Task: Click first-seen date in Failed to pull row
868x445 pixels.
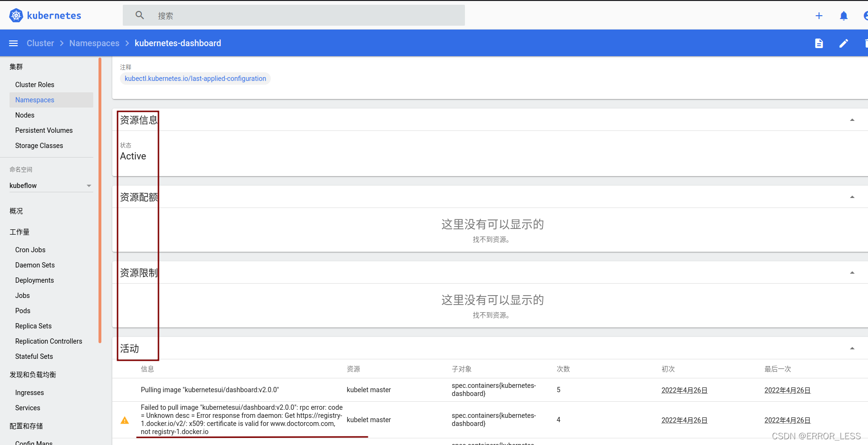Action: point(684,420)
